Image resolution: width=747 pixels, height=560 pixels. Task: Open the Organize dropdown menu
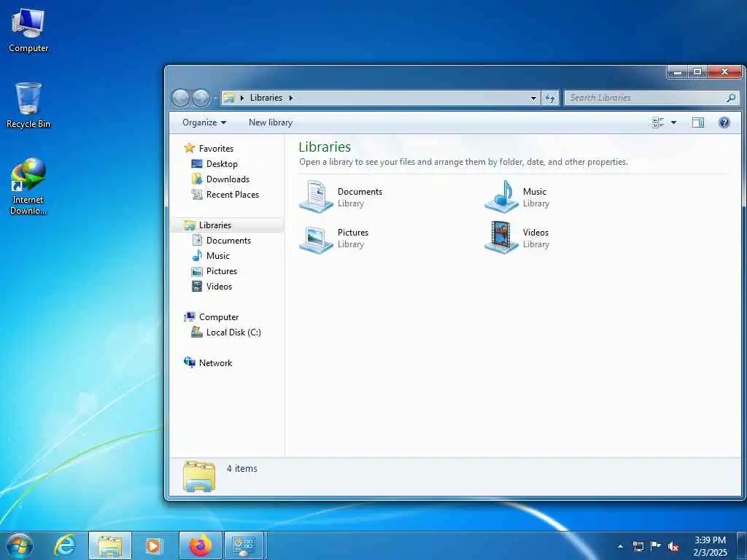(204, 122)
